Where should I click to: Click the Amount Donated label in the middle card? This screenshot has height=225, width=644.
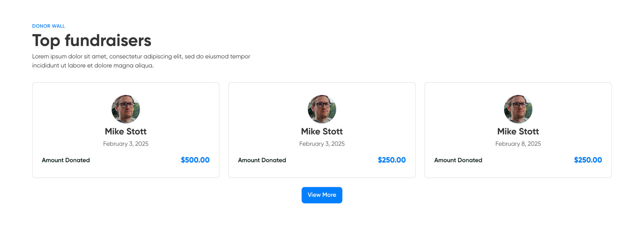[262, 160]
